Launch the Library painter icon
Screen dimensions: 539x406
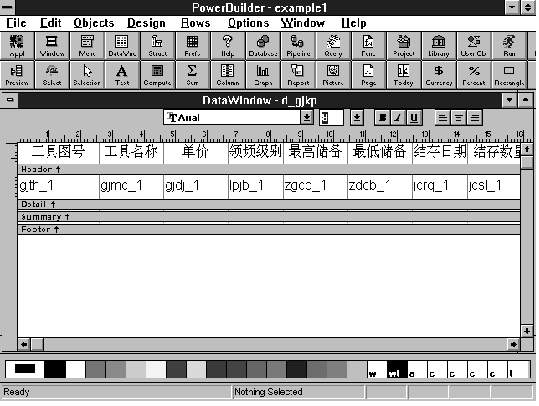[x=439, y=45]
